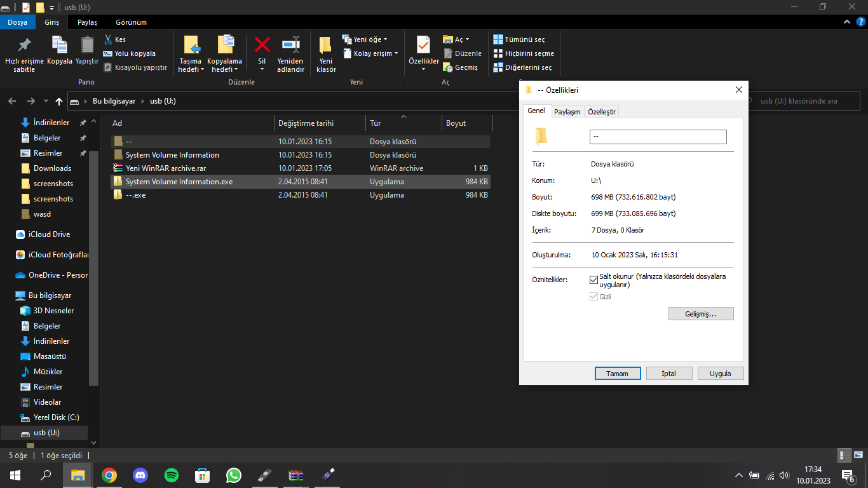Click the Gelişmiş... button

coord(700,314)
